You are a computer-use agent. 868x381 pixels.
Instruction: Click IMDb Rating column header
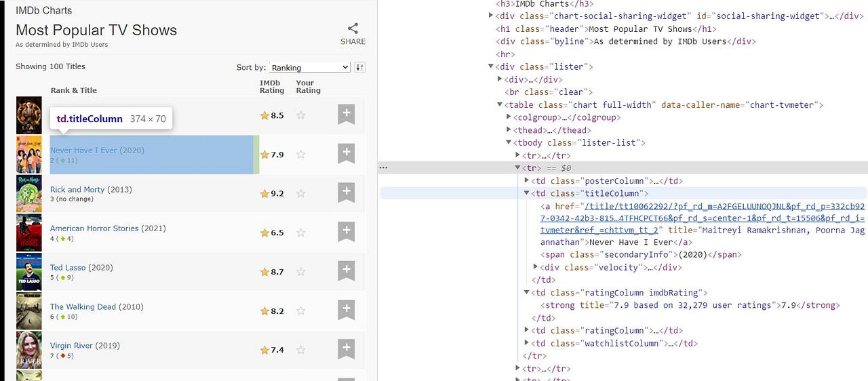(x=272, y=87)
